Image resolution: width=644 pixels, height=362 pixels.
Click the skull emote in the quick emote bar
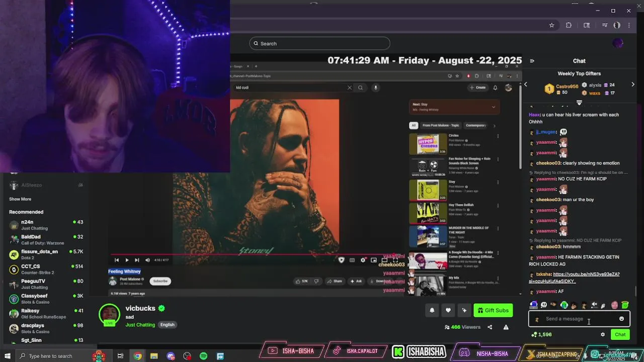[543, 305]
